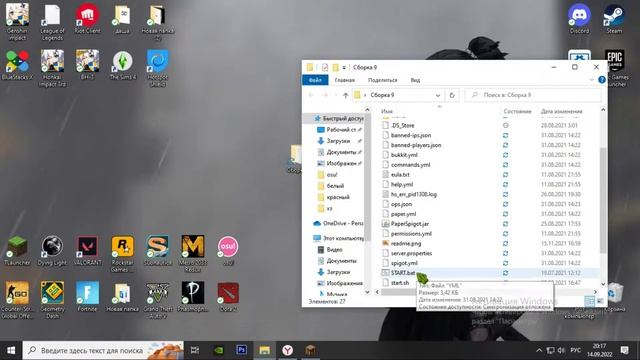
Task: Open Yandex Browser from the taskbar
Action: (x=287, y=350)
